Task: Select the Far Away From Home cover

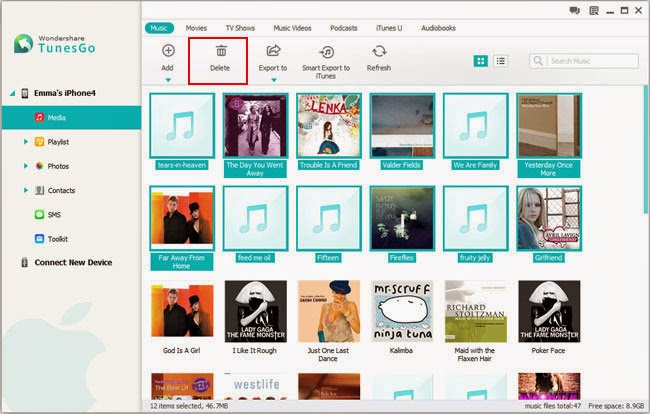Action: pos(182,218)
